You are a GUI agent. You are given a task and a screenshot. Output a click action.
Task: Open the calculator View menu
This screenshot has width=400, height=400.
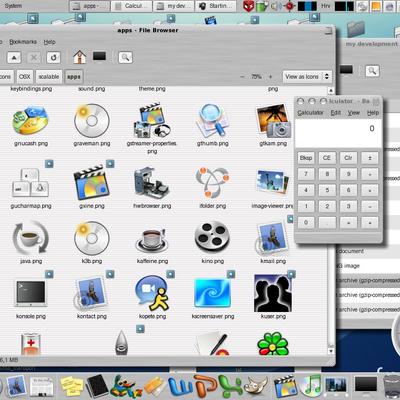[x=354, y=113]
